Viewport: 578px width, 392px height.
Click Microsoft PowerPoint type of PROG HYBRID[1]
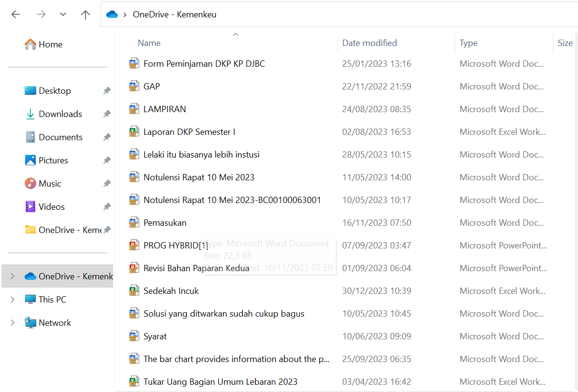[x=503, y=245]
